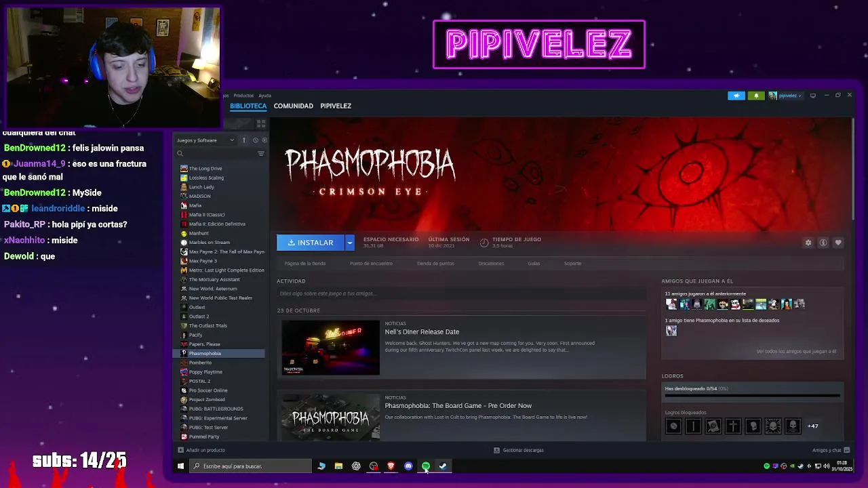Open Big Picture mode monitor icon
This screenshot has width=868, height=488.
click(x=813, y=96)
